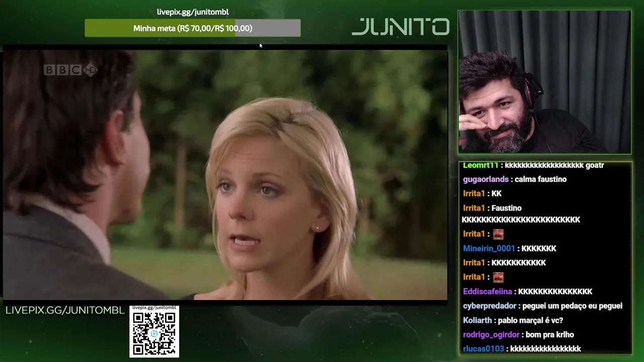This screenshot has width=644, height=362.
Task: Click the QR code for livepix donations
Action: (x=154, y=334)
